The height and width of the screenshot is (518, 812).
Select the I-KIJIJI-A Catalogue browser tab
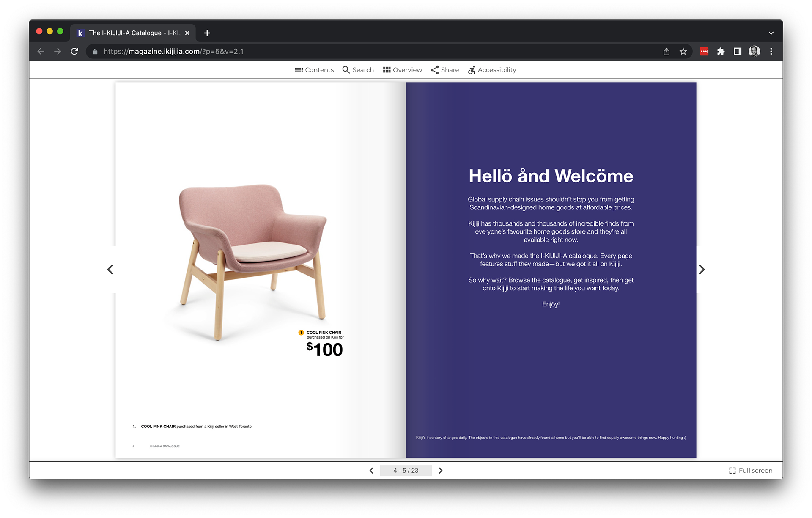click(x=134, y=33)
